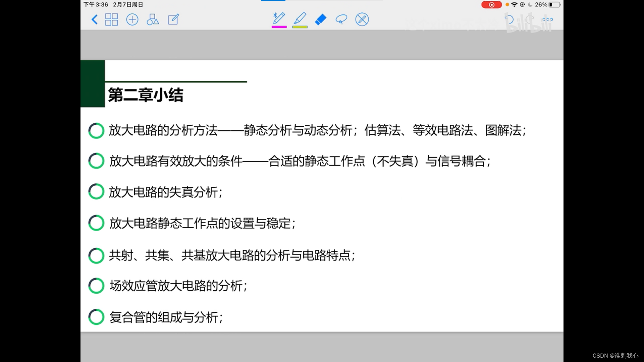Click the edit note (pencil square) icon
Screen dimensions: 644x362
173,19
